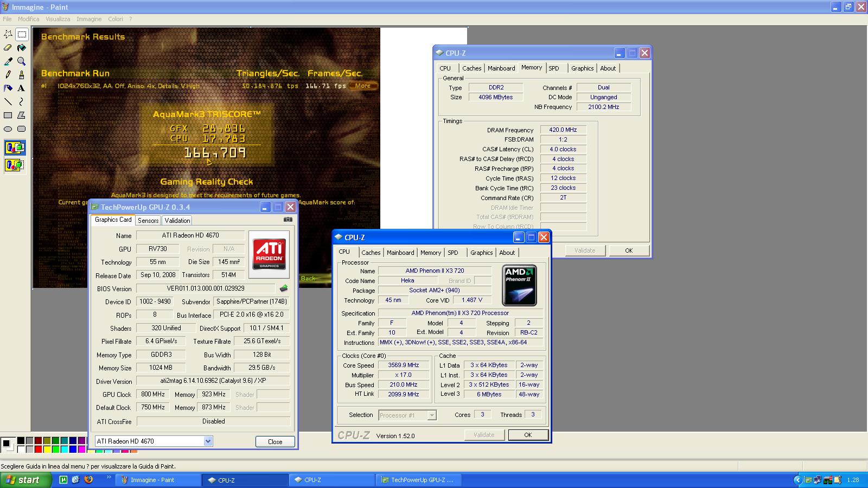Open the Visualizza menu in Paint
Image resolution: width=868 pixels, height=488 pixels.
click(x=58, y=19)
